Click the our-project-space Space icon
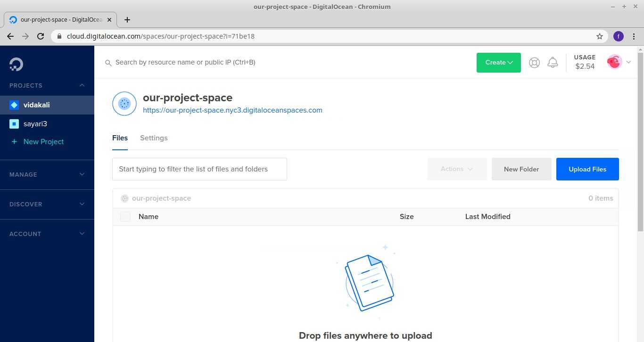 point(124,104)
